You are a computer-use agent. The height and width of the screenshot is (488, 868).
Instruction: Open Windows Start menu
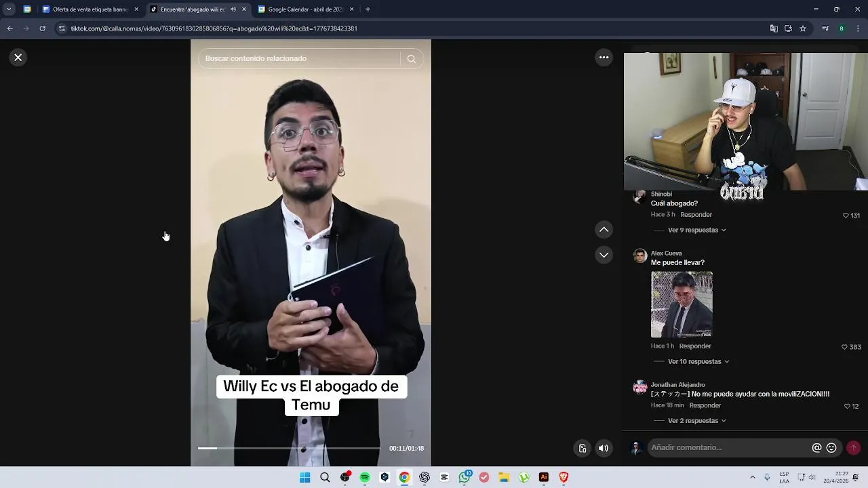(304, 477)
